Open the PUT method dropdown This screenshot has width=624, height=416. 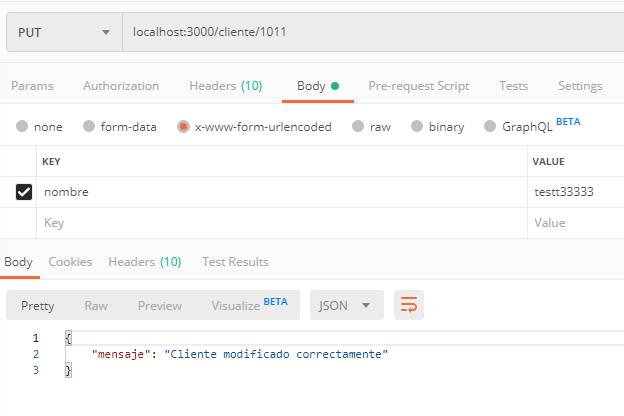62,33
